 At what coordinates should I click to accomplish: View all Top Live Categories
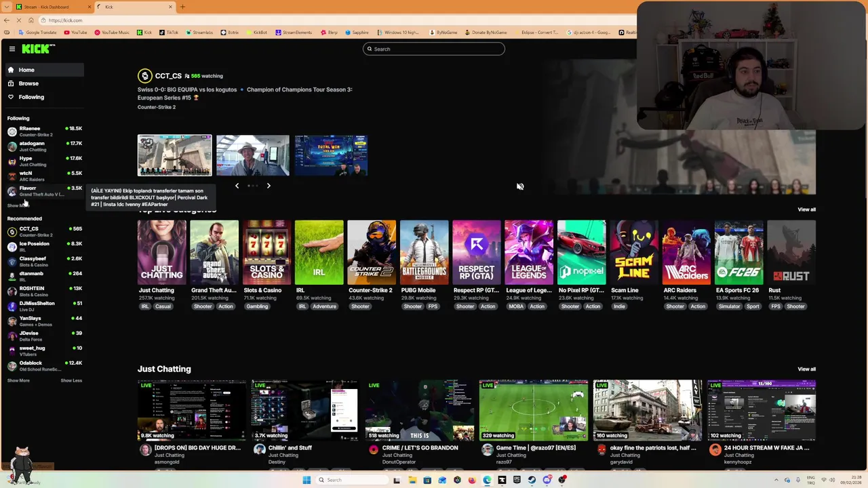806,209
